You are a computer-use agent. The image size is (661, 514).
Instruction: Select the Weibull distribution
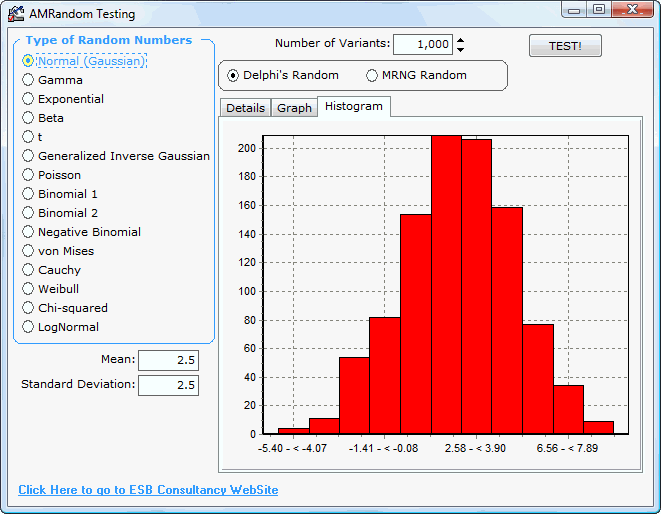[28, 289]
